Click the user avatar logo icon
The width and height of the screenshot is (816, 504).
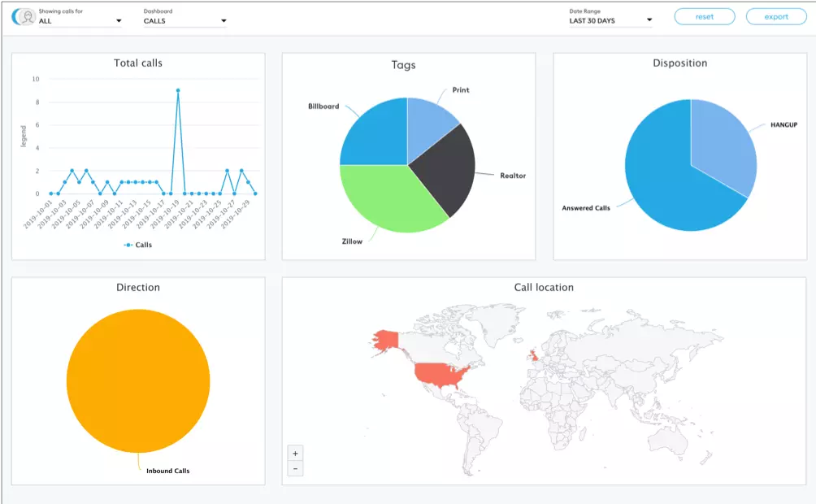[x=26, y=17]
